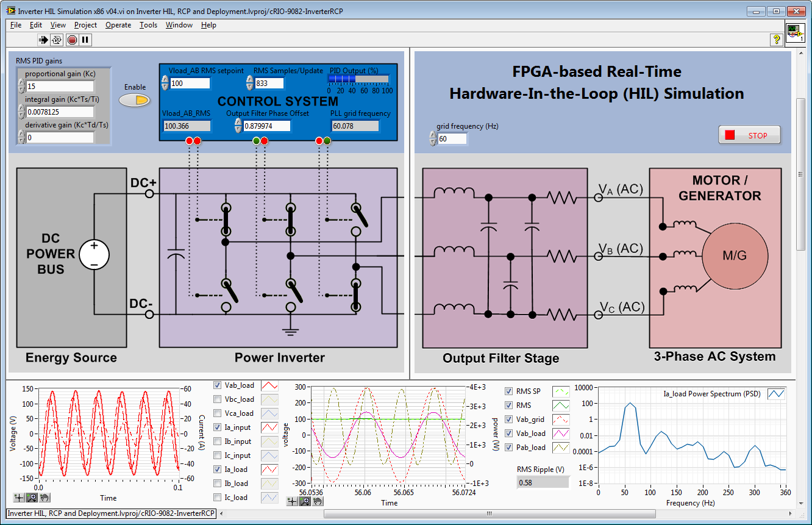This screenshot has height=525, width=812.
Task: Open the Project menu
Action: pyautogui.click(x=85, y=25)
